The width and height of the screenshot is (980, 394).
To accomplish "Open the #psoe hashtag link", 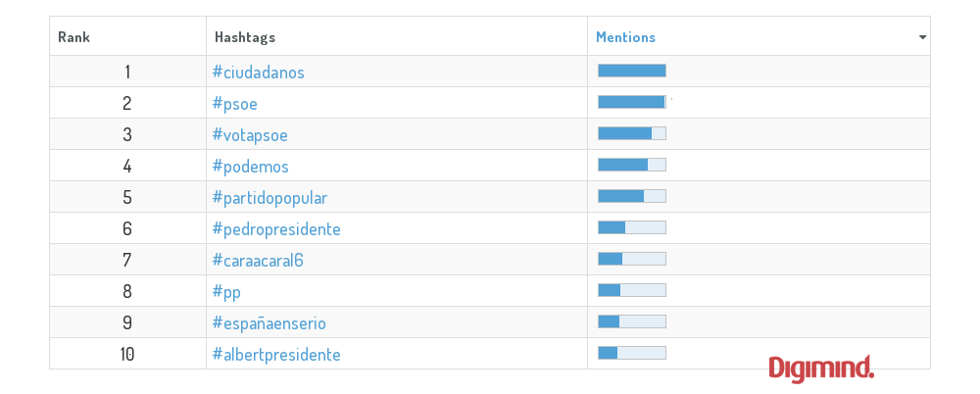I will [x=234, y=103].
